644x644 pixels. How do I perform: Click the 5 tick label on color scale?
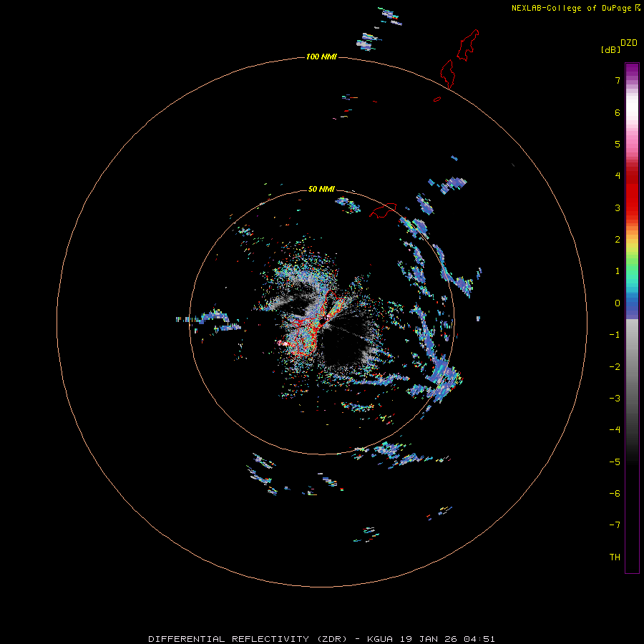[618, 144]
